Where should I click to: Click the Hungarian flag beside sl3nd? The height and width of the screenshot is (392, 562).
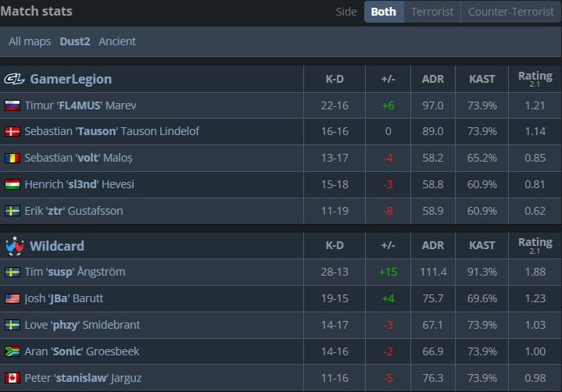click(13, 184)
